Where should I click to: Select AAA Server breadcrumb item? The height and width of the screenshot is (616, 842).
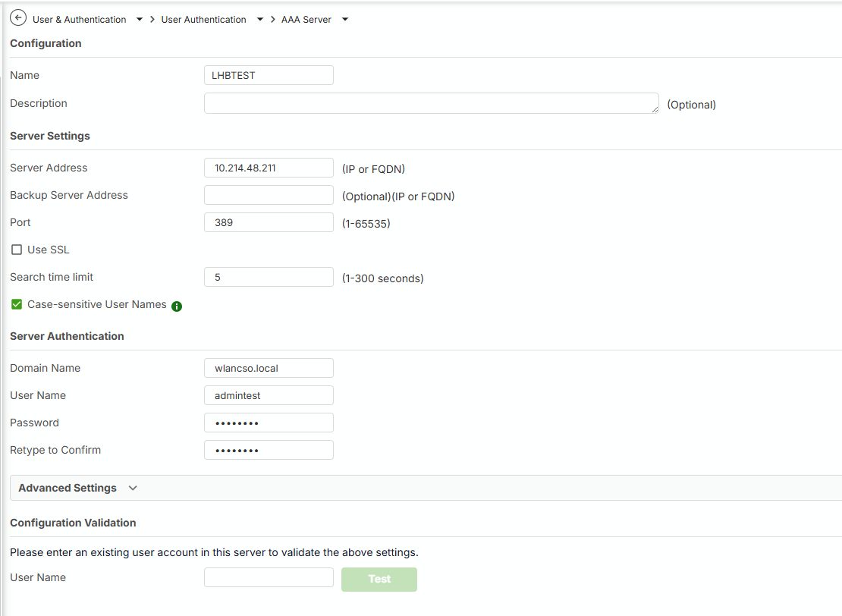coord(306,19)
